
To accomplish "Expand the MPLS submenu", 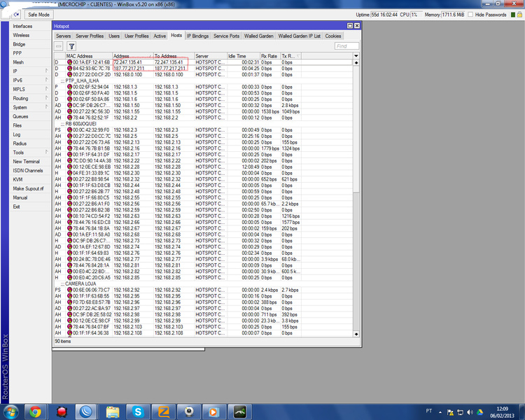I will point(46,89).
